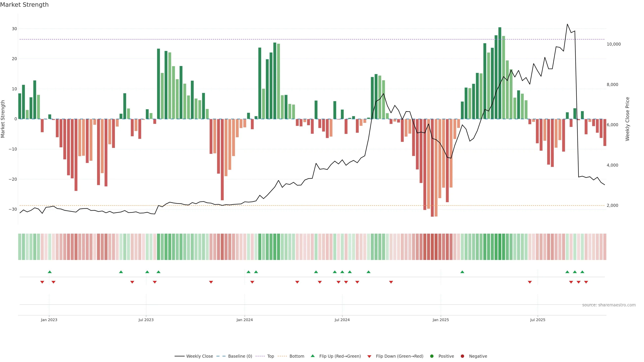Click the Weekly Close Price axis title
644x362 pixels.
point(627,119)
